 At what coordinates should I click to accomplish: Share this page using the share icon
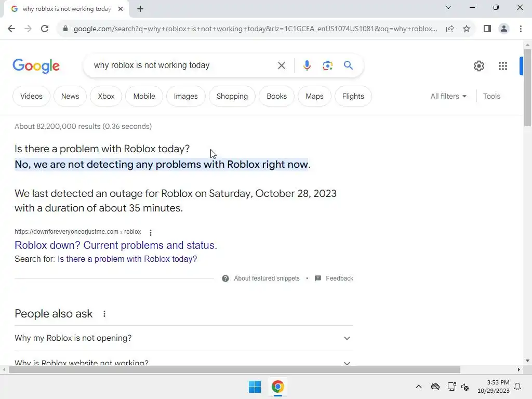[x=450, y=29]
